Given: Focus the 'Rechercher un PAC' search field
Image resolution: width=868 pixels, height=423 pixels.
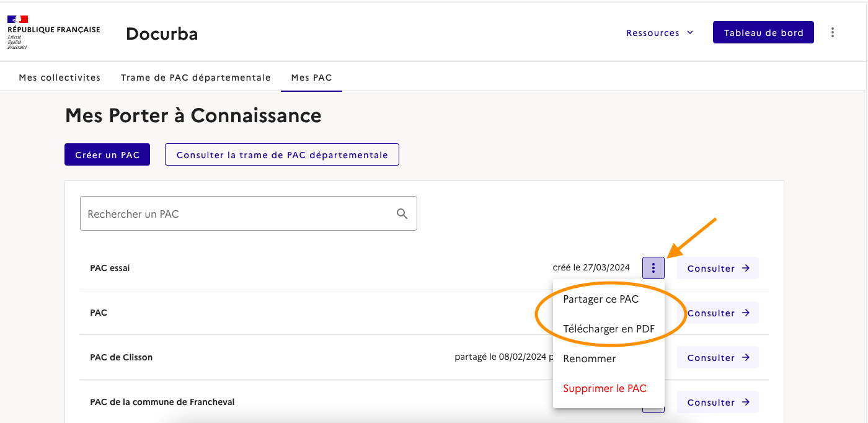Looking at the screenshot, I should pyautogui.click(x=236, y=214).
